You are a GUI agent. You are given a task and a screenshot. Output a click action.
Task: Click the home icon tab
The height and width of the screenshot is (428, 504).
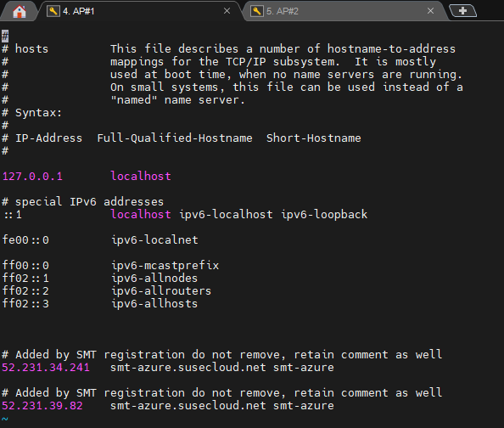20,12
